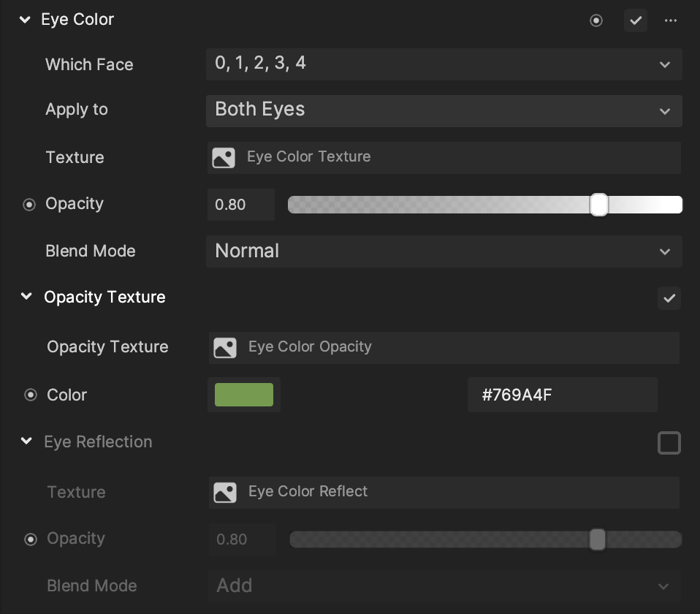Click the Eye Reflection Opacity slider handle
Image resolution: width=700 pixels, height=614 pixels.
(x=597, y=539)
